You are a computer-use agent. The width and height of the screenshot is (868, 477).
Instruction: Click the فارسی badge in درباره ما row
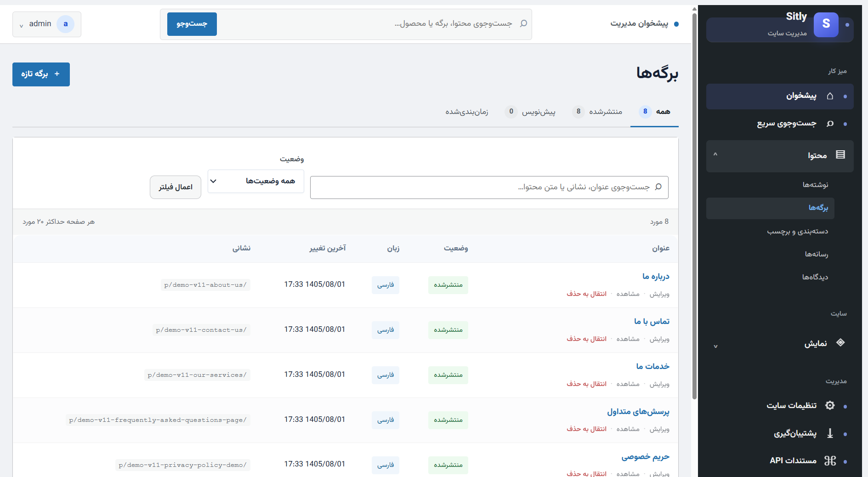coord(386,285)
